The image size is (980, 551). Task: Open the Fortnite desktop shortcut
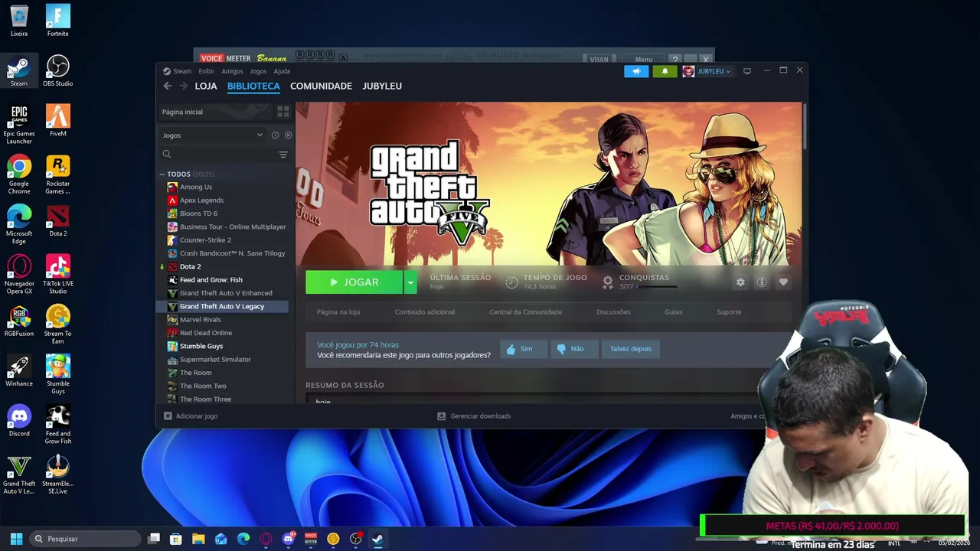[x=57, y=21]
